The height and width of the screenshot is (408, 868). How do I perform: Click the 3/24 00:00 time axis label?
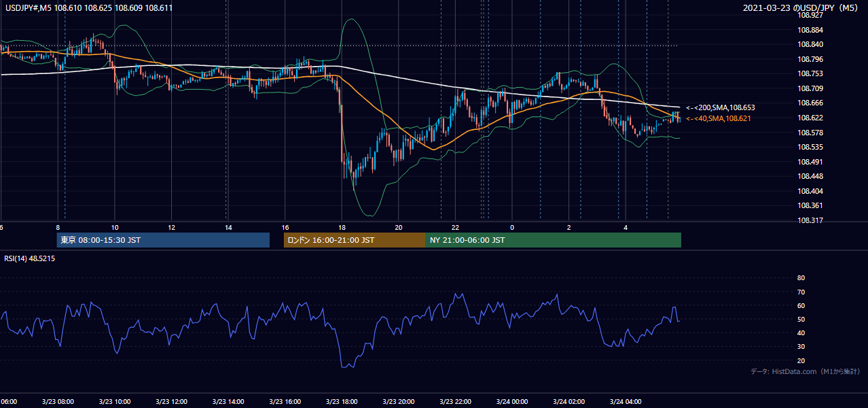(512, 402)
